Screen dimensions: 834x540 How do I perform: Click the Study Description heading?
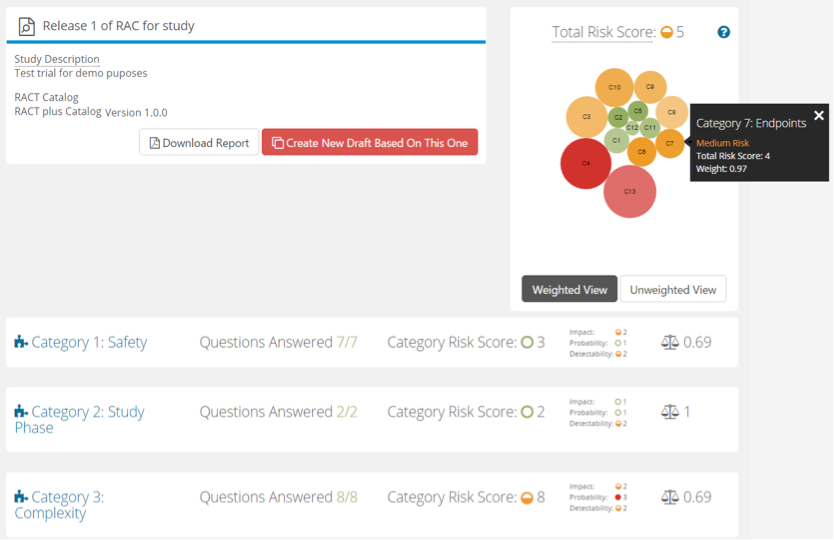tap(57, 59)
